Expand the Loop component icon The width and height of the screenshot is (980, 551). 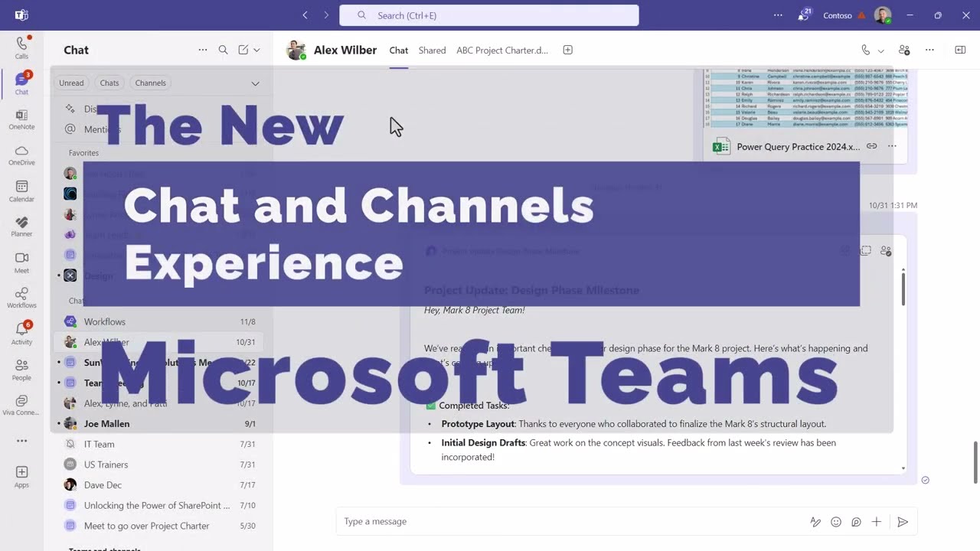tap(866, 251)
